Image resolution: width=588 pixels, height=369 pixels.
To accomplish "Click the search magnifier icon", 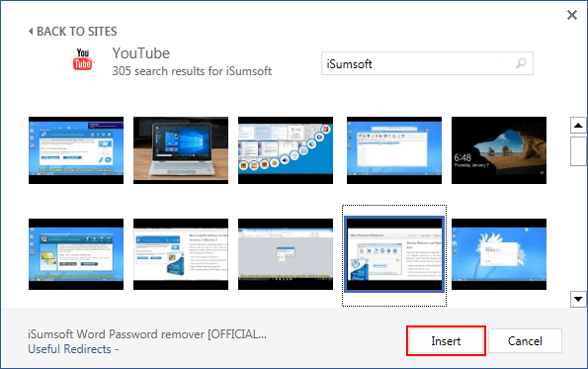I will (x=521, y=63).
